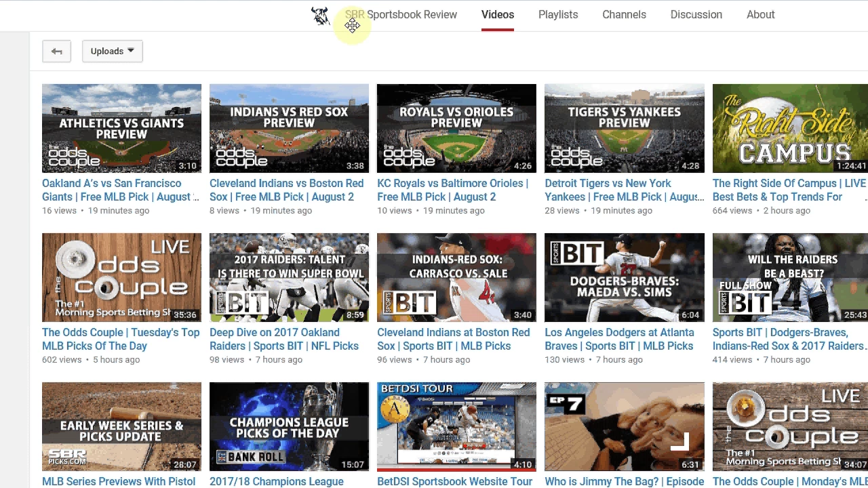
Task: Click The Odds Couple Monday's MLB title
Action: (790, 481)
